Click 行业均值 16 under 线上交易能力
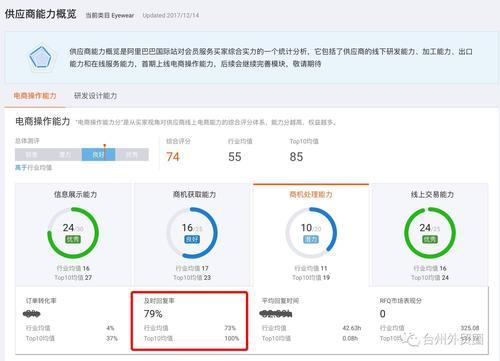The height and width of the screenshot is (361, 500). click(x=430, y=268)
